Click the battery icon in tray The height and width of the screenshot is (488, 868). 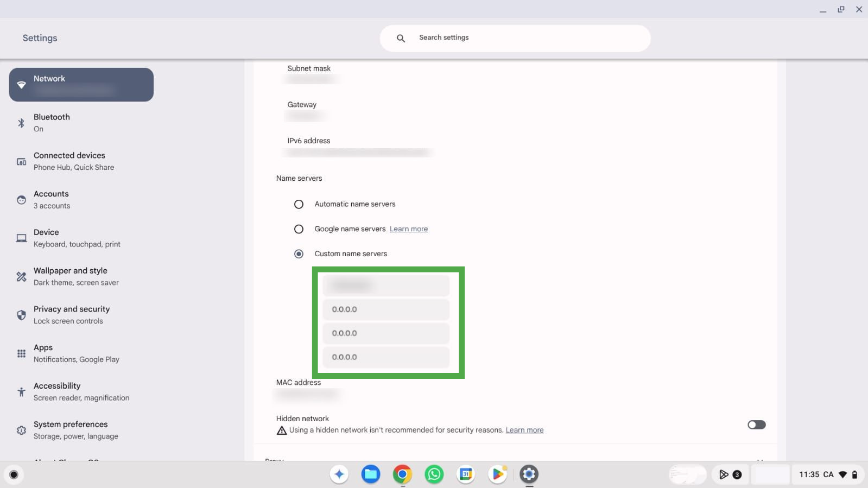coord(854,474)
